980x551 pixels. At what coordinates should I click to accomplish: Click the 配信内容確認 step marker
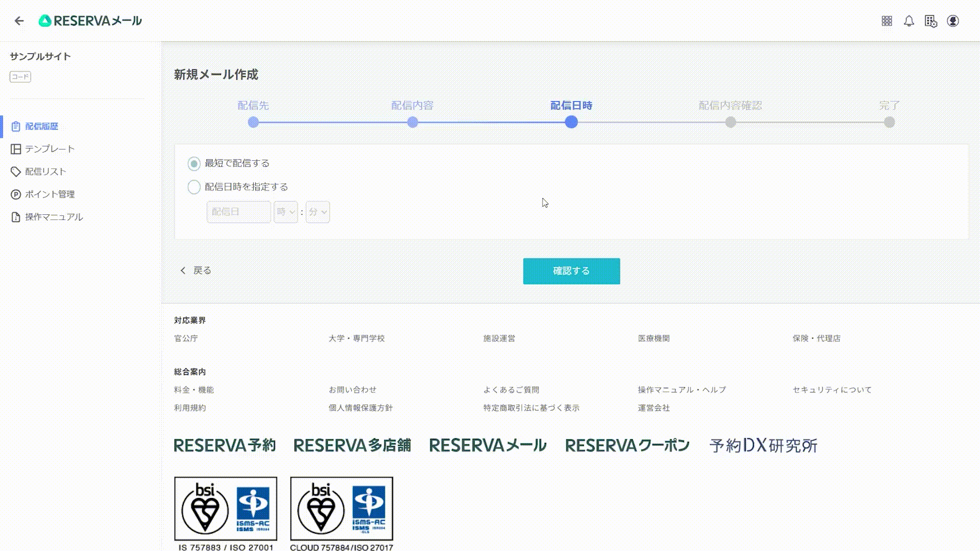[x=730, y=122]
